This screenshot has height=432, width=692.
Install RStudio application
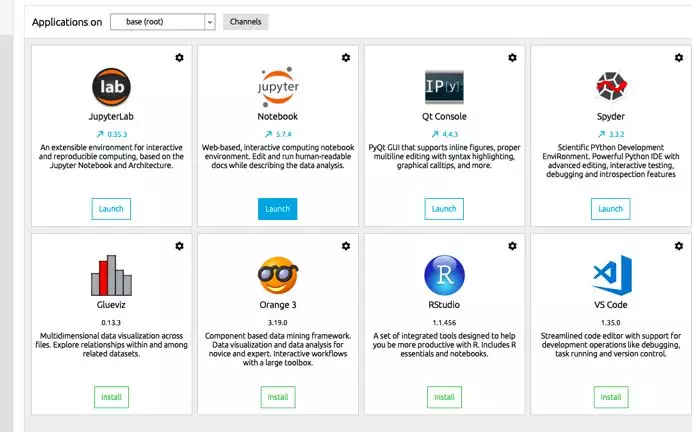tap(443, 397)
